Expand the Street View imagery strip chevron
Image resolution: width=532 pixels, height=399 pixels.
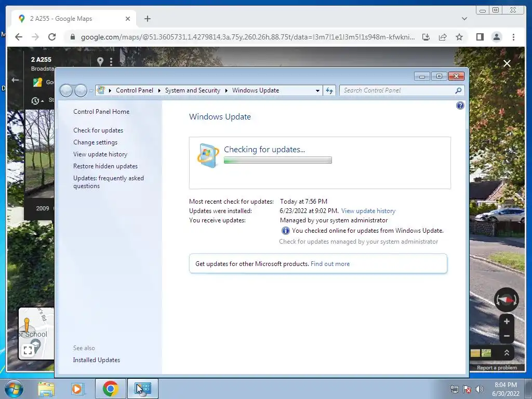[507, 353]
